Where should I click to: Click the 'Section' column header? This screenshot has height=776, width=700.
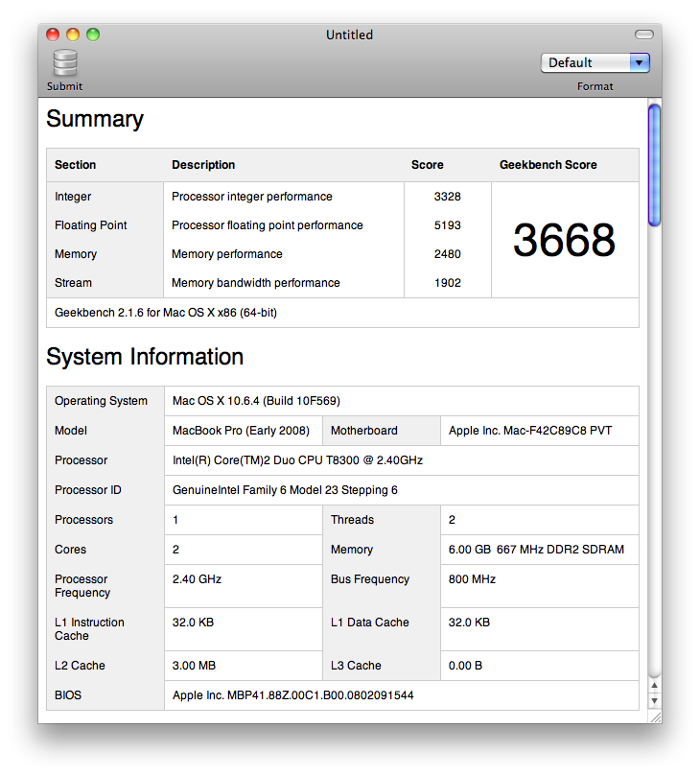(75, 165)
